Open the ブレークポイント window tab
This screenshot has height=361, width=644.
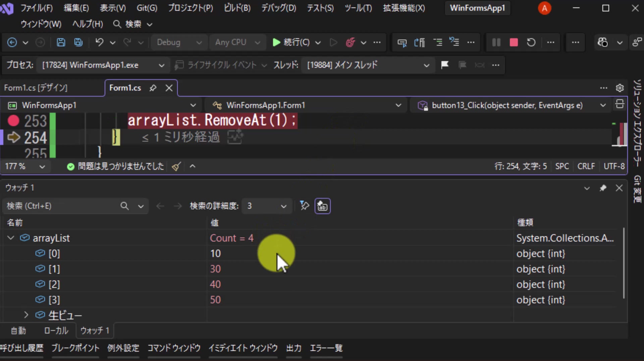(x=75, y=348)
